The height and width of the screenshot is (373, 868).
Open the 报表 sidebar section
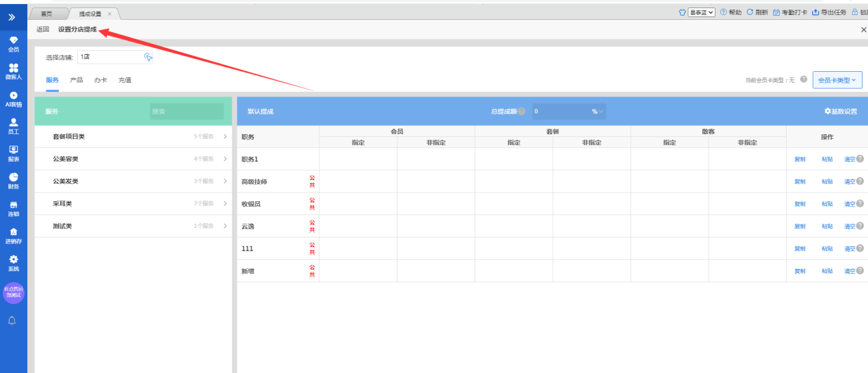pos(13,154)
